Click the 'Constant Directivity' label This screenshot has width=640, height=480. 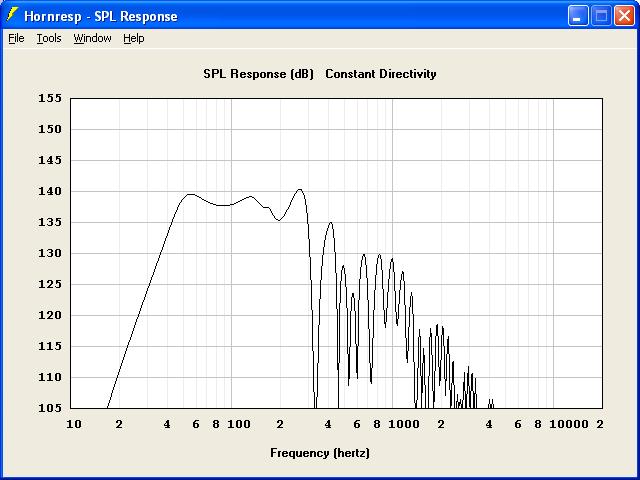pyautogui.click(x=381, y=74)
